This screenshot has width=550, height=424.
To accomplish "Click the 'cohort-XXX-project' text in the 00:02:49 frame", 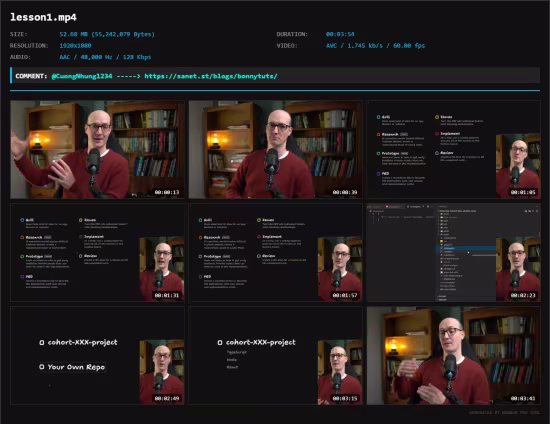I will pos(82,342).
